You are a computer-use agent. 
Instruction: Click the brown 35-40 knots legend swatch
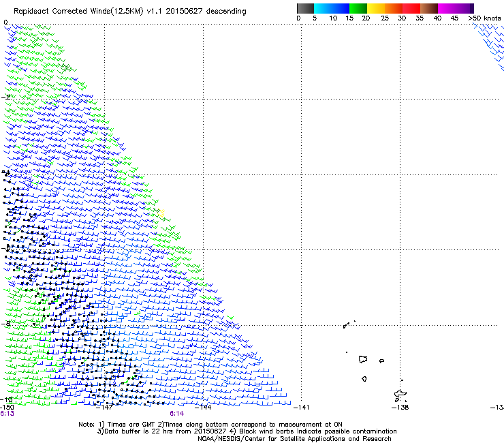pos(429,8)
